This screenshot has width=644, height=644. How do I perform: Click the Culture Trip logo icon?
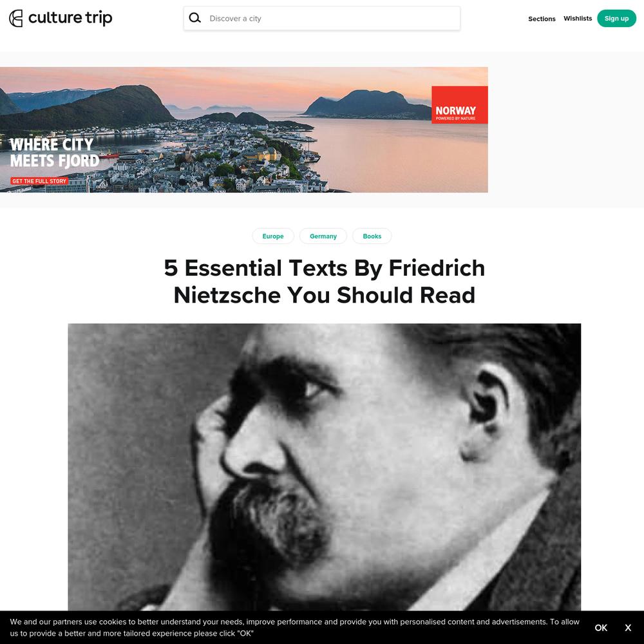(x=16, y=19)
